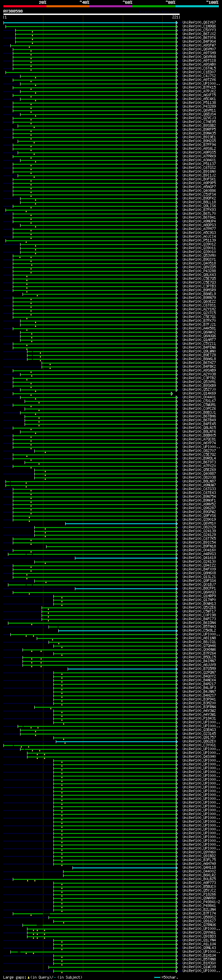This screenshot has width=222, height=980.
Task: Open hit UniRef100_P51138
Action: tap(199, 103)
